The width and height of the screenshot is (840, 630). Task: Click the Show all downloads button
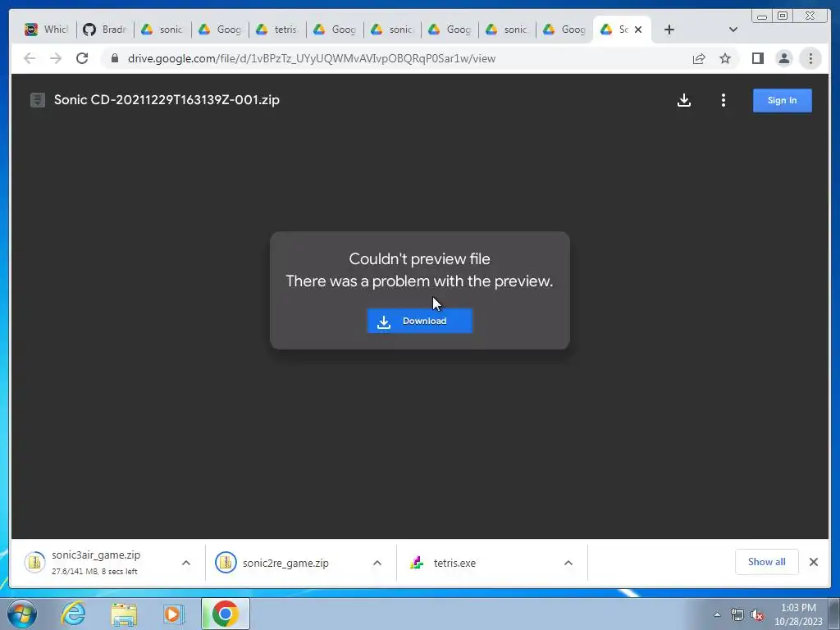pyautogui.click(x=767, y=562)
